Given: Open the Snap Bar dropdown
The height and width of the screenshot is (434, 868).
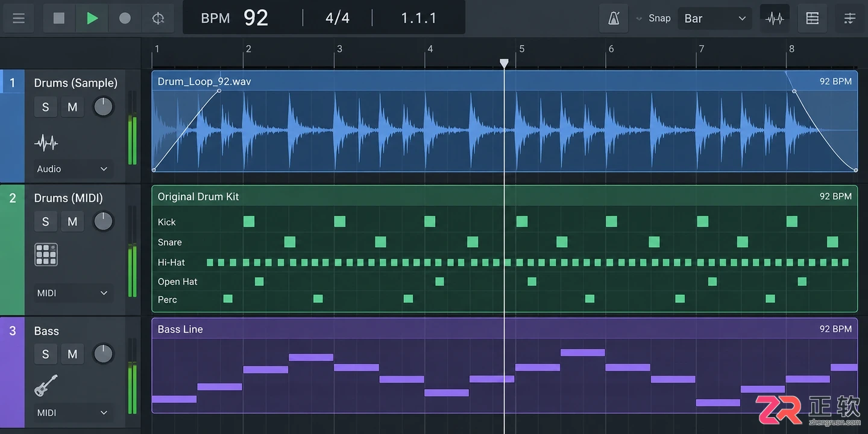Looking at the screenshot, I should (715, 19).
